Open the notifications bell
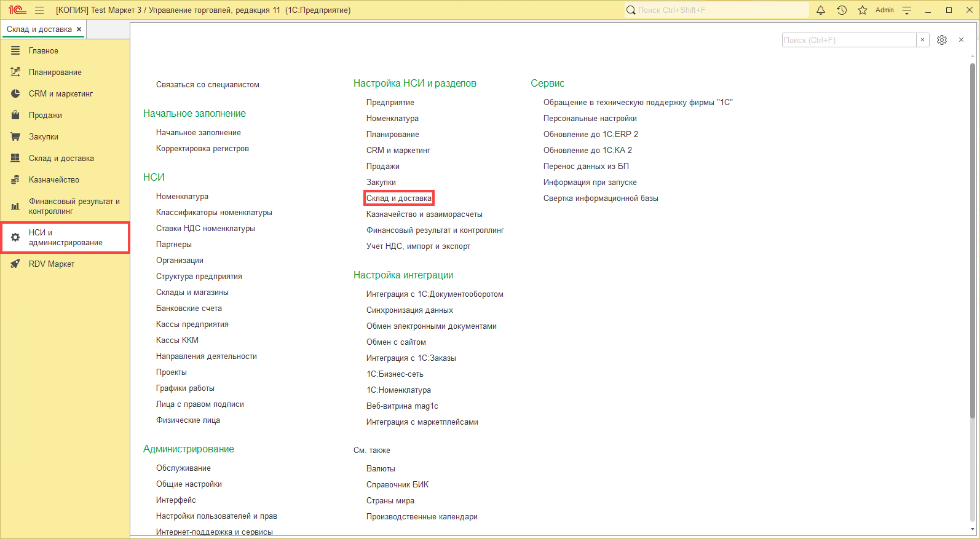The width and height of the screenshot is (980, 539). pyautogui.click(x=821, y=10)
